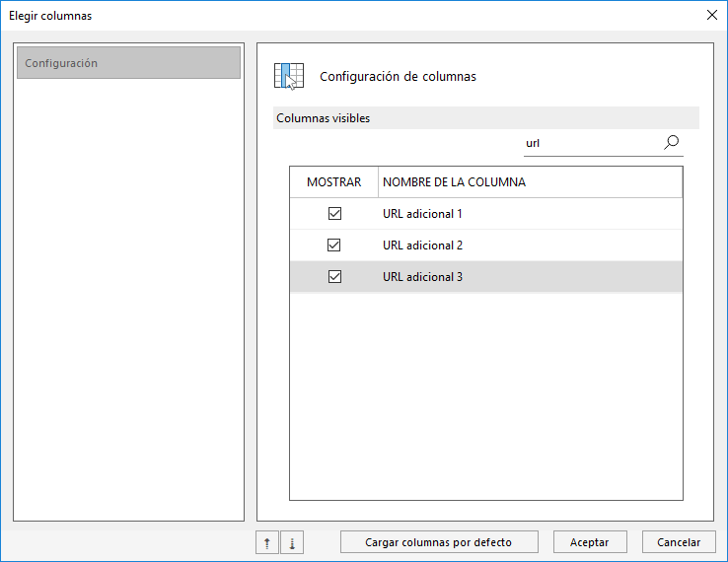Click the Cancelar button
Image resolution: width=728 pixels, height=562 pixels.
pos(679,542)
